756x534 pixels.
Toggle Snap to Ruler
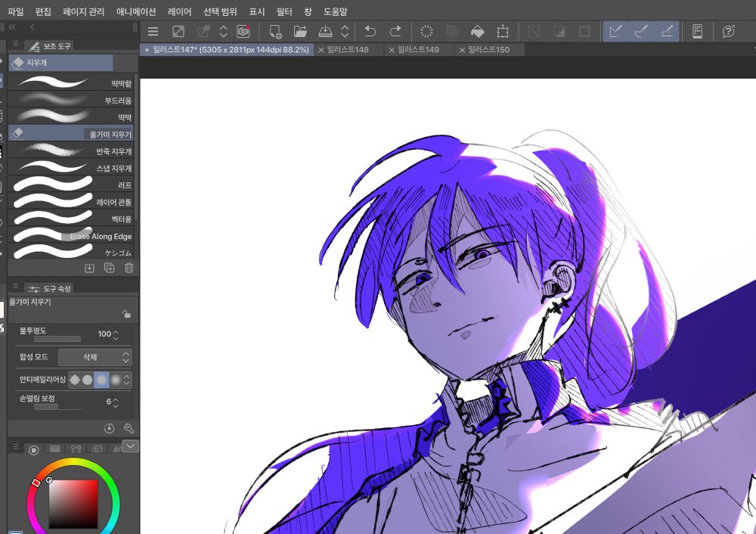pos(615,32)
